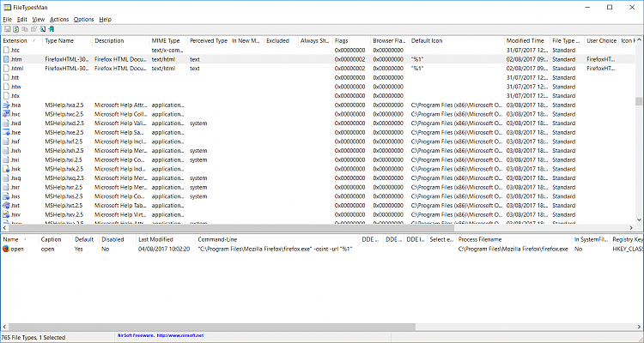
Task: Click the Exit toolbar icon
Action: pyautogui.click(x=50, y=29)
